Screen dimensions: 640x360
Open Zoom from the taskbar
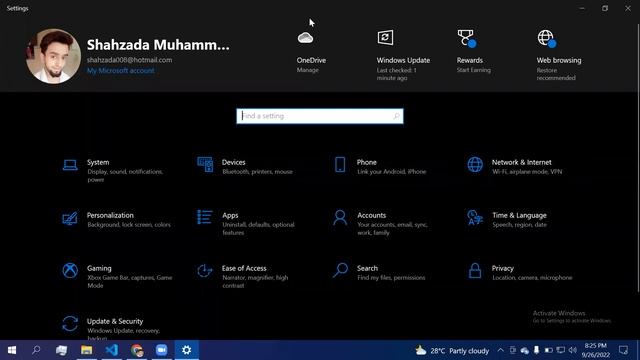tap(162, 350)
